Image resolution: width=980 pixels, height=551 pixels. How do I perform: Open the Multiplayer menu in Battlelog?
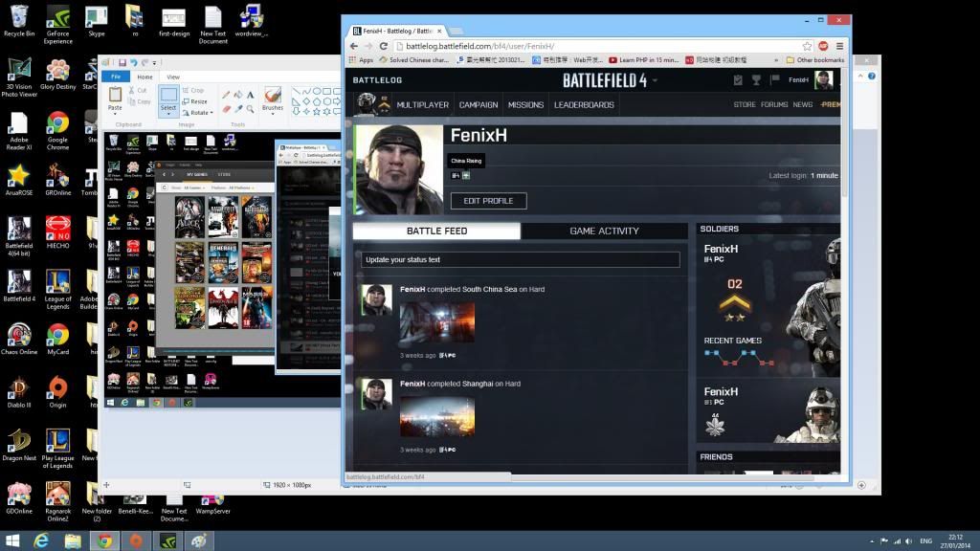coord(422,105)
